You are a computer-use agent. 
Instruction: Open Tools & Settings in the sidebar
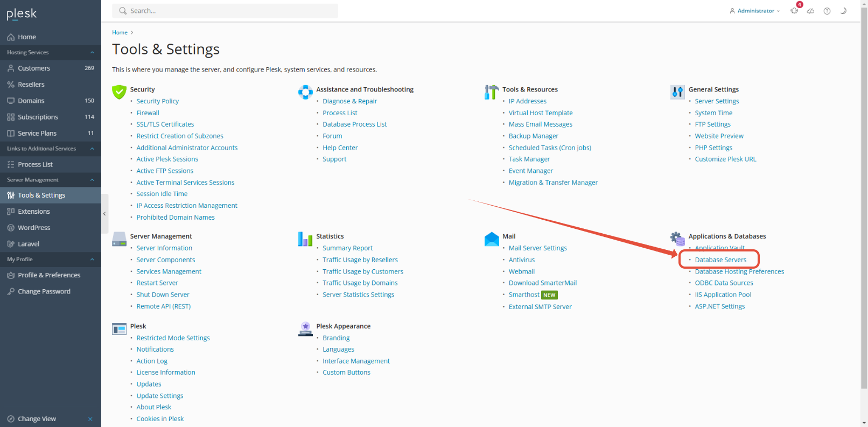coord(51,195)
